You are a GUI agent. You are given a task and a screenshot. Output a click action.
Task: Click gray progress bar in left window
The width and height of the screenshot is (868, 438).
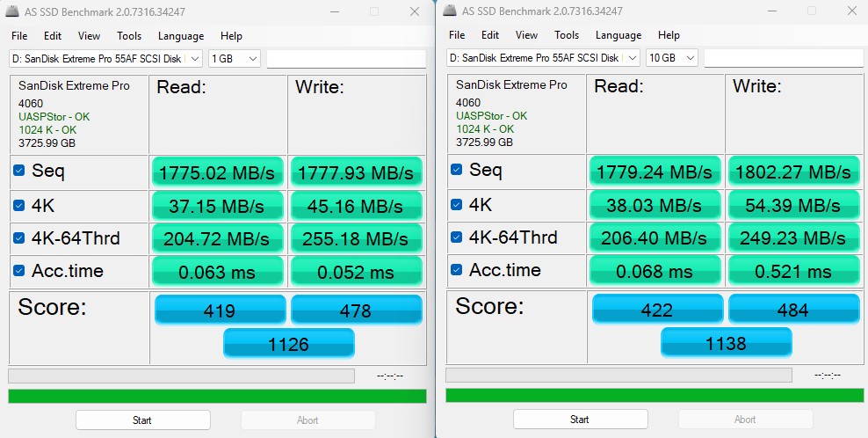(182, 376)
